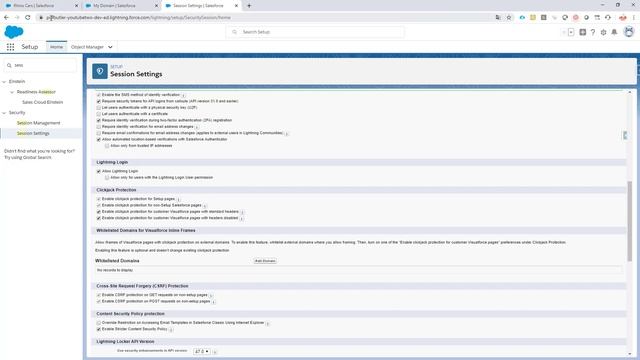
Task: Toggle Require security tokens for API logins
Action: pyautogui.click(x=98, y=101)
